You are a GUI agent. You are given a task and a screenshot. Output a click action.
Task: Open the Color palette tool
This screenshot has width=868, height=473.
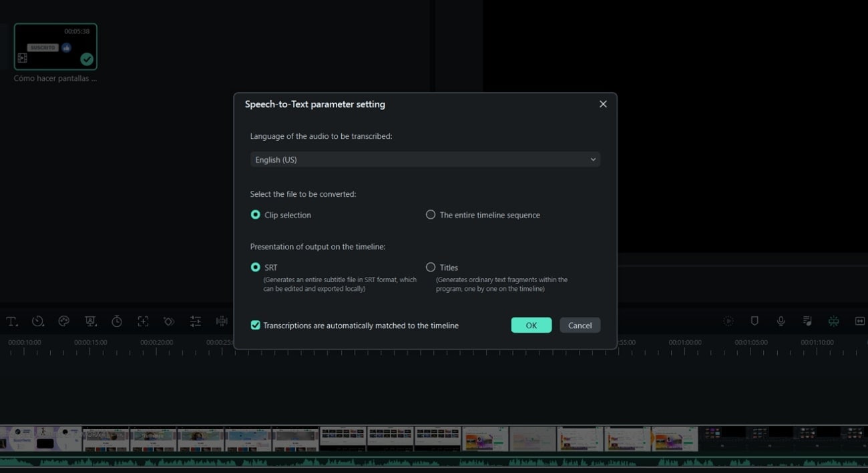click(x=64, y=322)
